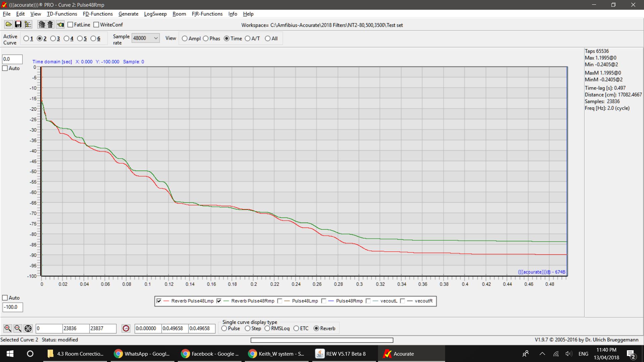Image resolution: width=644 pixels, height=362 pixels.
Task: Click the single trash can delete icon
Action: coord(50,24)
